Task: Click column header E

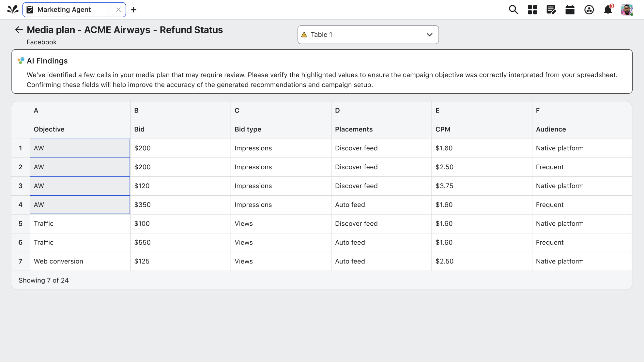Action: [482, 111]
